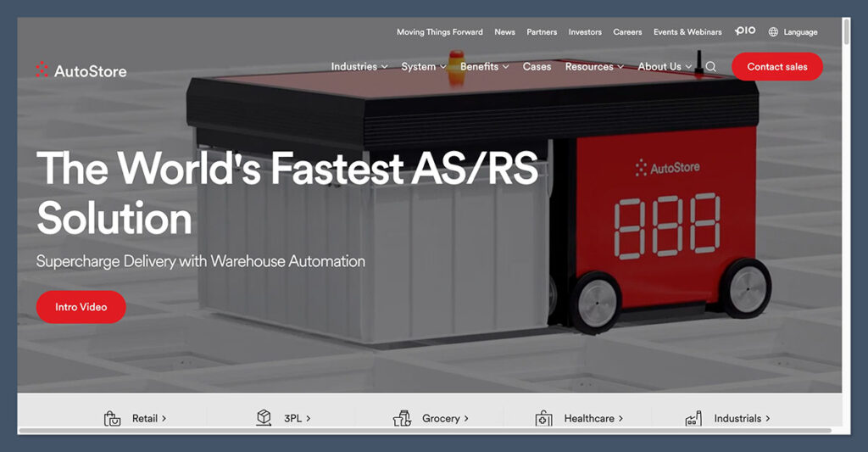The image size is (868, 452).
Task: Click 'Supercharge Delivery with Warehouse Automation' text
Action: click(x=200, y=261)
